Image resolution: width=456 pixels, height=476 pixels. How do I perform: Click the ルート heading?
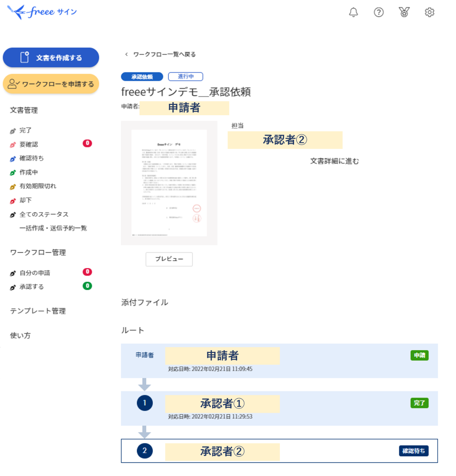133,330
